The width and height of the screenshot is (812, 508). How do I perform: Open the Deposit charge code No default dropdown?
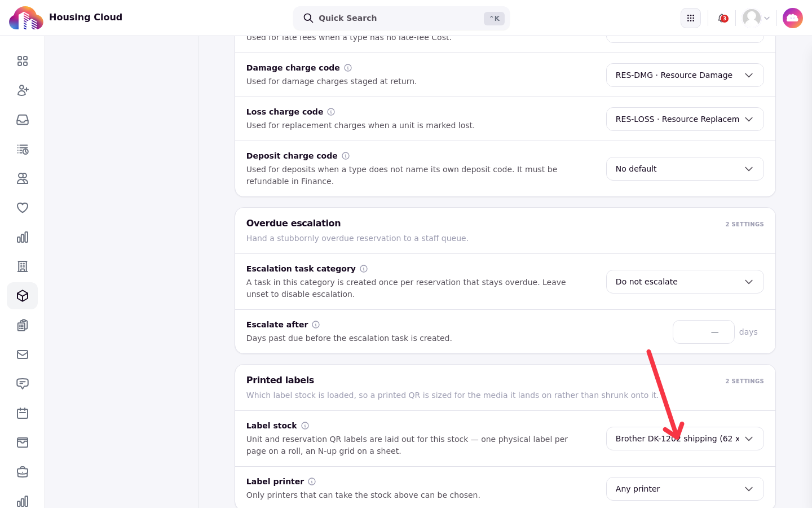(685, 169)
